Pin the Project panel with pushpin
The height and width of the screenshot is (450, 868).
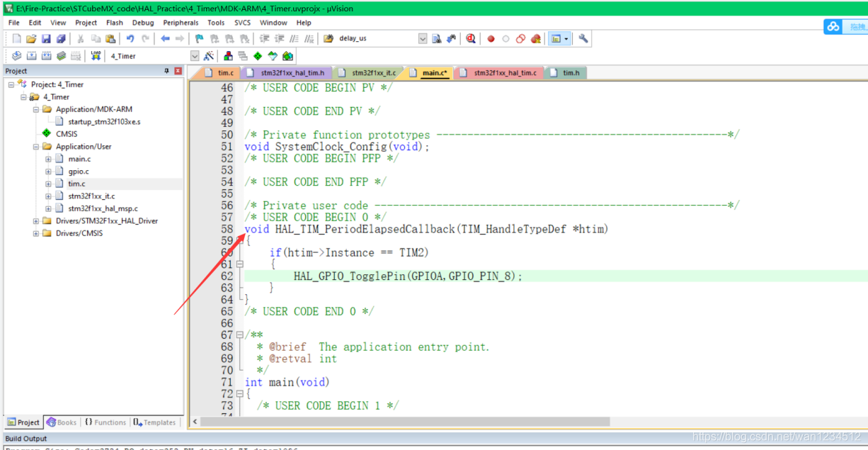167,71
